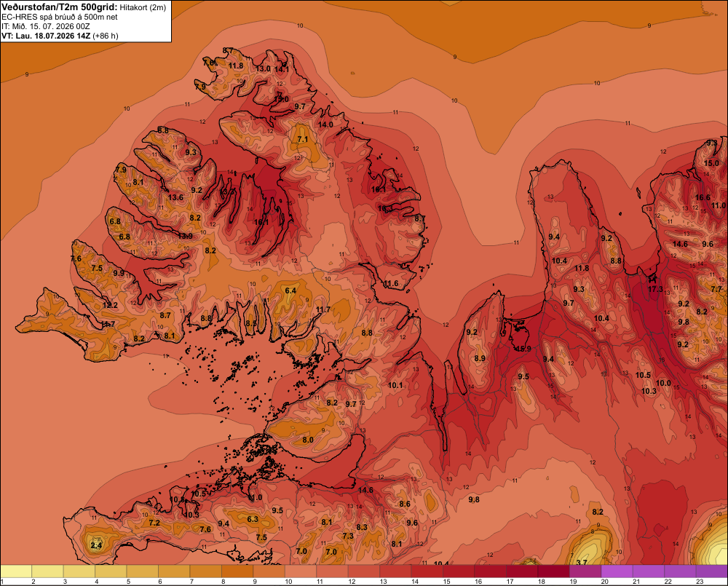Viewport: 728px width, 586px height.
Task: Click the 14.1 temperature value
Action: pos(282,70)
